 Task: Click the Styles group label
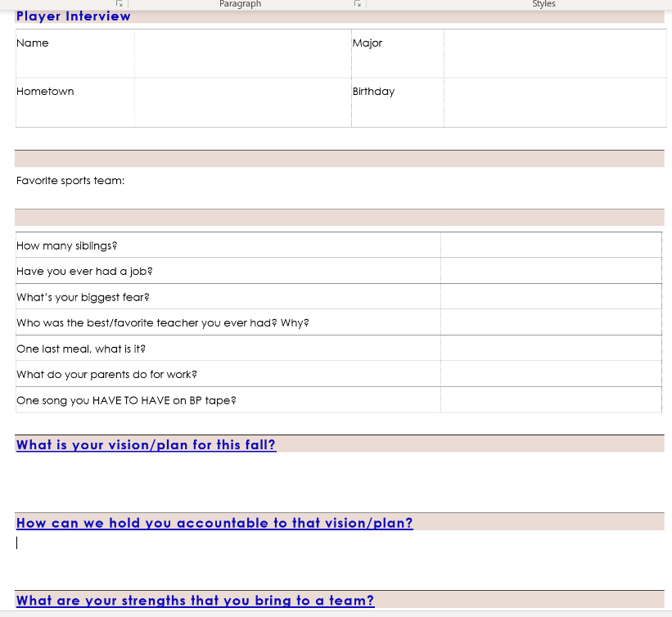click(543, 4)
